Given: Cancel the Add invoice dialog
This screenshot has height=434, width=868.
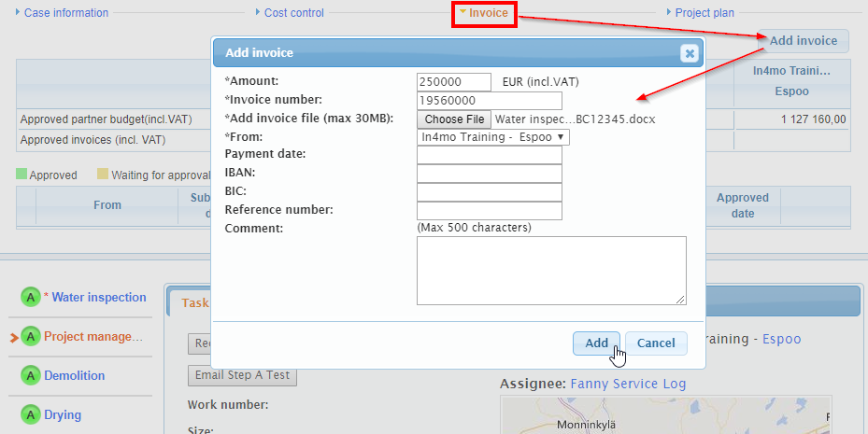Looking at the screenshot, I should (656, 343).
